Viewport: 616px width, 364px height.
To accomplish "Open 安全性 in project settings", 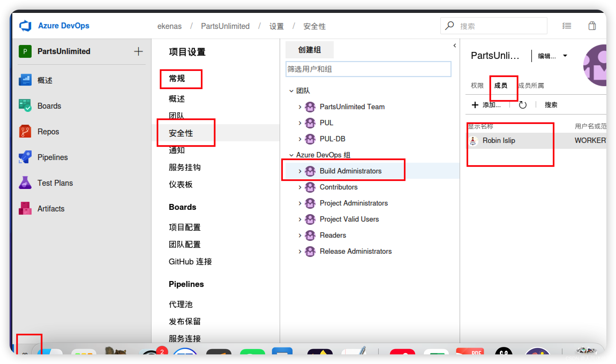I will (181, 133).
